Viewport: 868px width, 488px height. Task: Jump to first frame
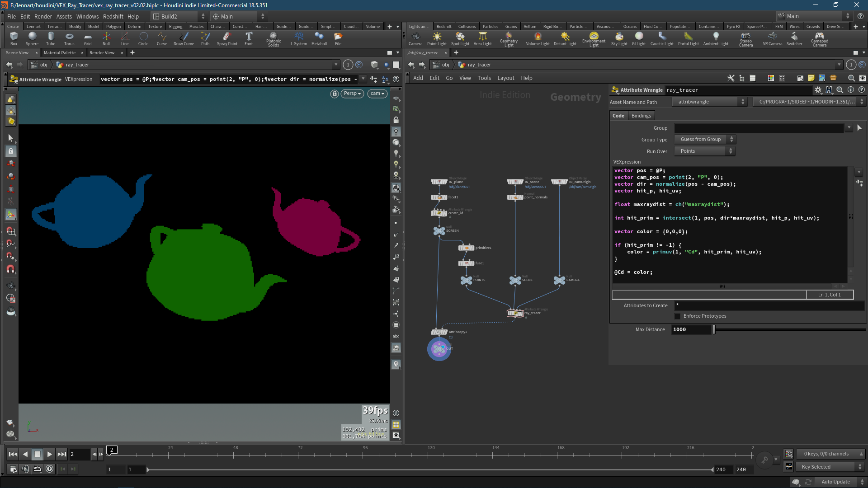pyautogui.click(x=13, y=454)
